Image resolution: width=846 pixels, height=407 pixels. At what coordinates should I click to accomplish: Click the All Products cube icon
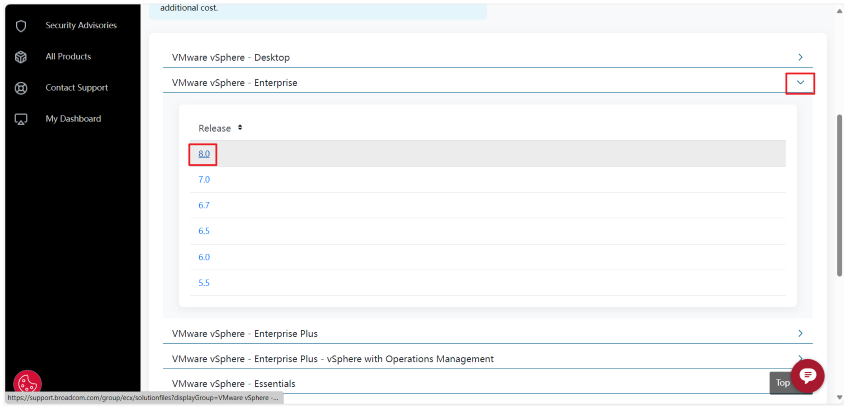tap(21, 57)
